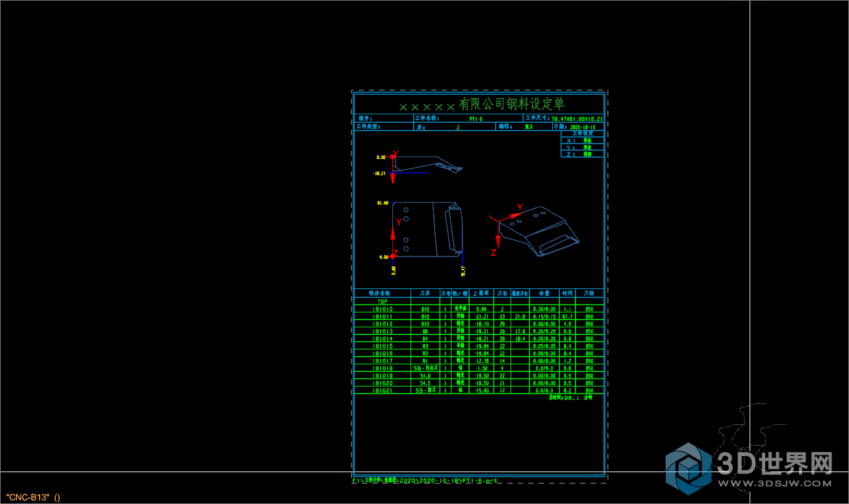
Task: Select the side view drawing of part
Action: coord(429,164)
